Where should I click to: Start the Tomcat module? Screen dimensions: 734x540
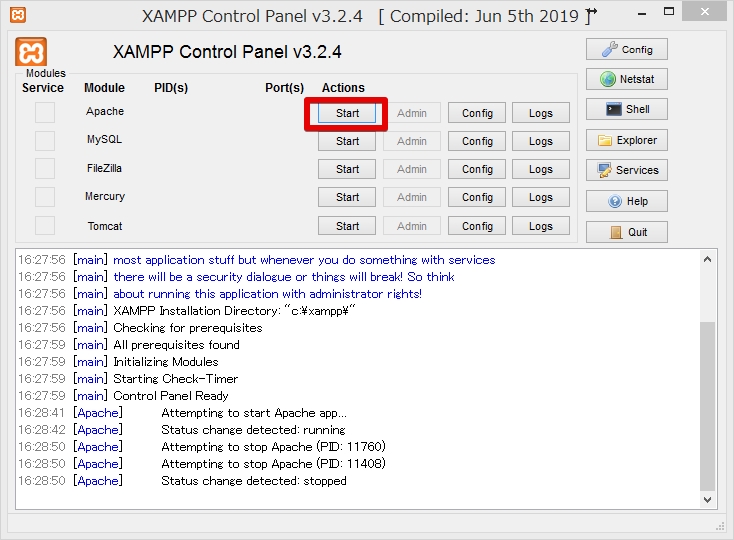pyautogui.click(x=347, y=226)
